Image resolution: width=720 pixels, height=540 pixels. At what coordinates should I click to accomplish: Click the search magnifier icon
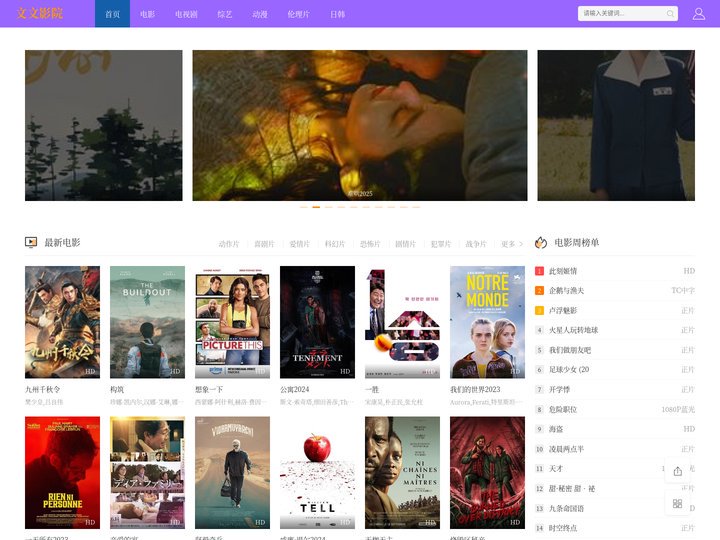click(x=670, y=14)
